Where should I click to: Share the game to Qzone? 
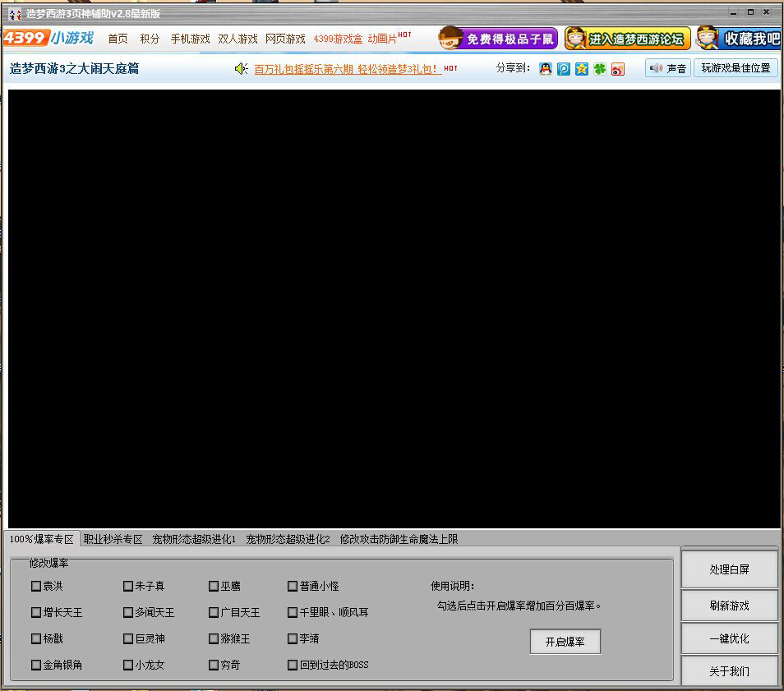click(x=582, y=69)
